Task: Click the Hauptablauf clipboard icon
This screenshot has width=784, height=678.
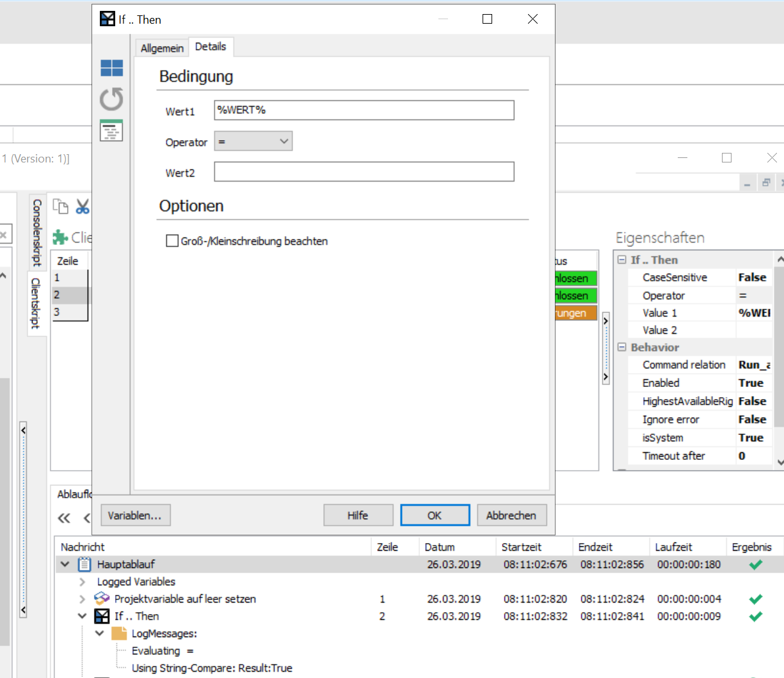Action: [x=84, y=564]
